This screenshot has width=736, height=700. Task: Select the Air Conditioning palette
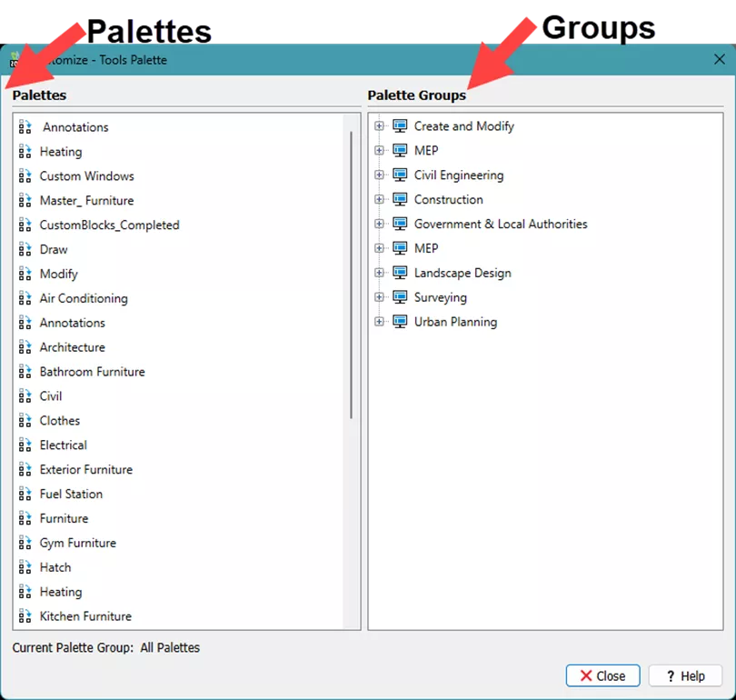(84, 299)
